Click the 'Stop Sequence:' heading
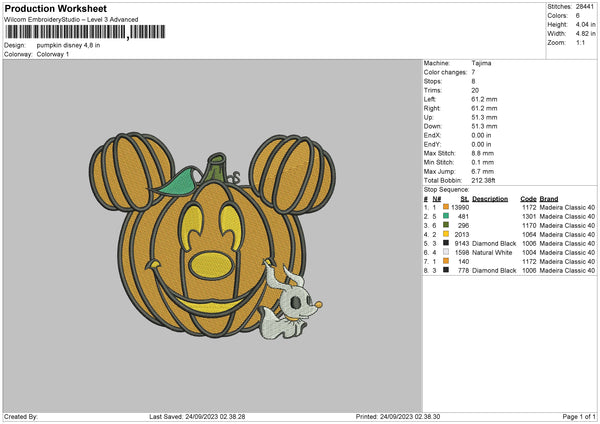600x424 pixels. click(446, 189)
